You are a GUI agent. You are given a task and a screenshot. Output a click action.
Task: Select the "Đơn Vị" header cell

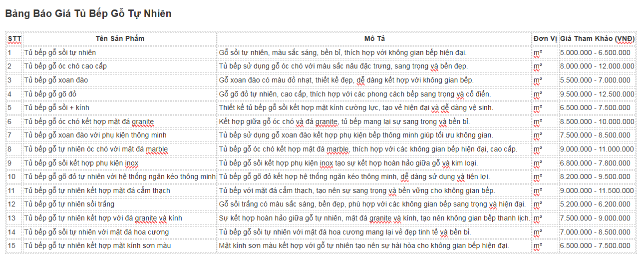(x=545, y=38)
